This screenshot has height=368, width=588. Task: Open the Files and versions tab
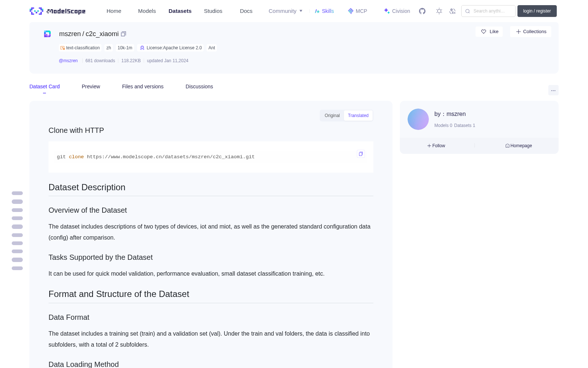coord(143,86)
